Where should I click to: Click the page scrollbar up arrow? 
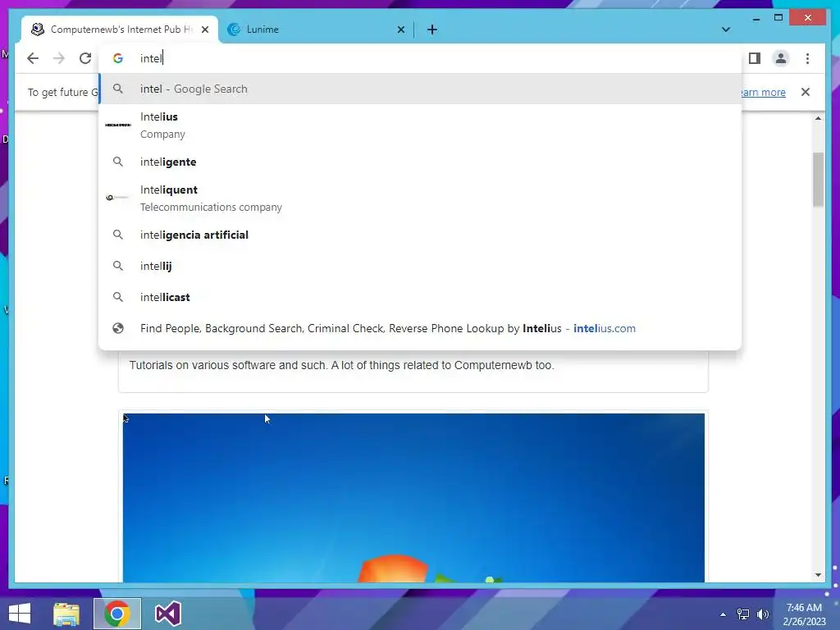[x=818, y=118]
